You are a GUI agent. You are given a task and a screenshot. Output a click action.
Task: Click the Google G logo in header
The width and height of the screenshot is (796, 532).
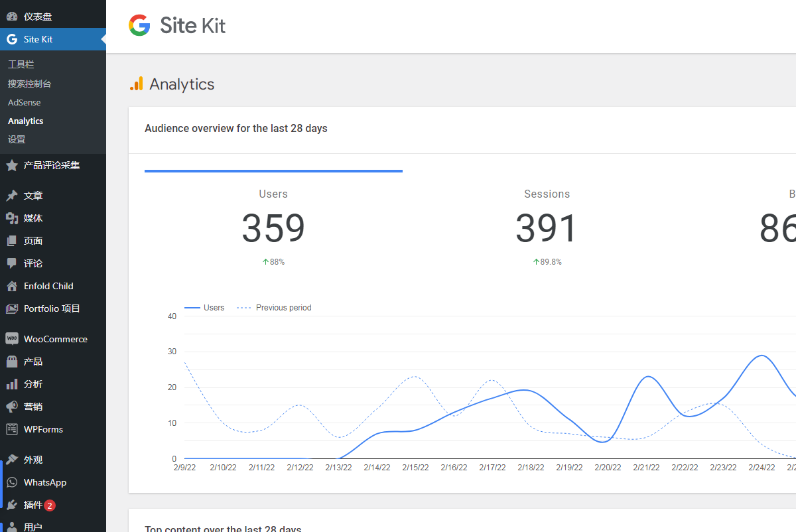click(139, 25)
